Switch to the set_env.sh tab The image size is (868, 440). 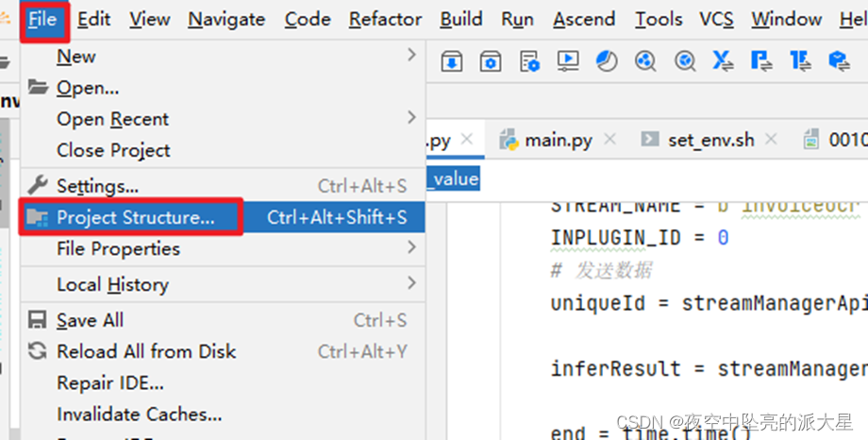pyautogui.click(x=710, y=140)
